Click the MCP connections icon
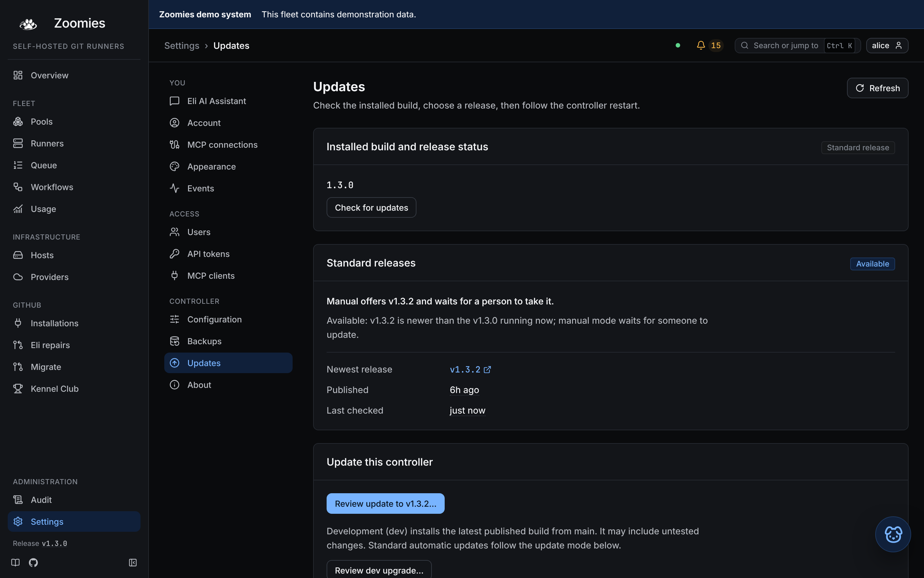The image size is (924, 578). click(175, 144)
